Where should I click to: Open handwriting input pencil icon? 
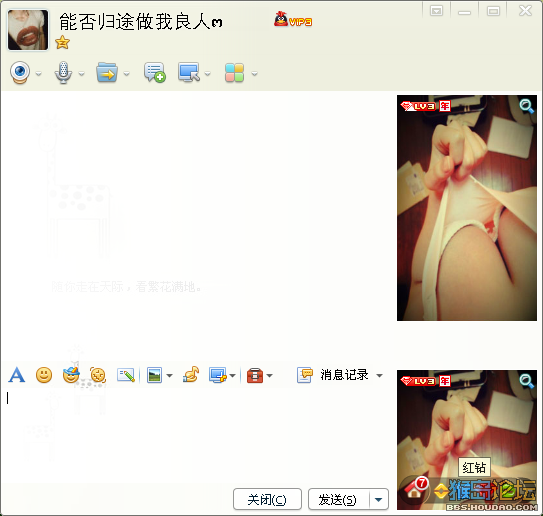pyautogui.click(x=126, y=375)
